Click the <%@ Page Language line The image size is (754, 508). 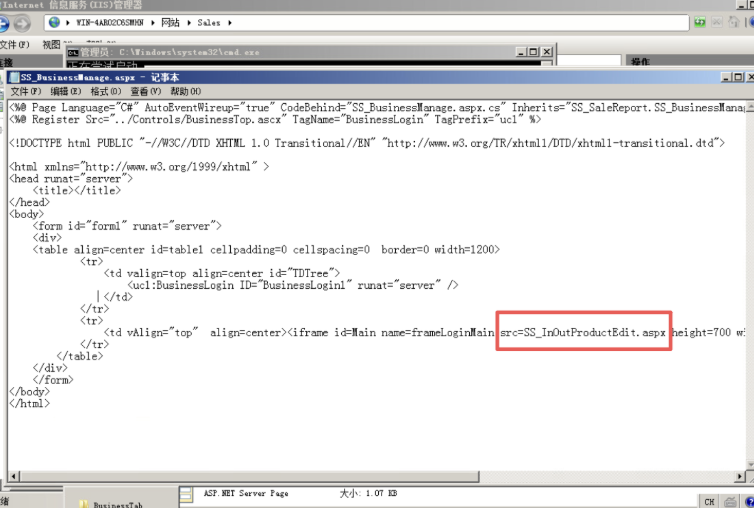point(377,108)
